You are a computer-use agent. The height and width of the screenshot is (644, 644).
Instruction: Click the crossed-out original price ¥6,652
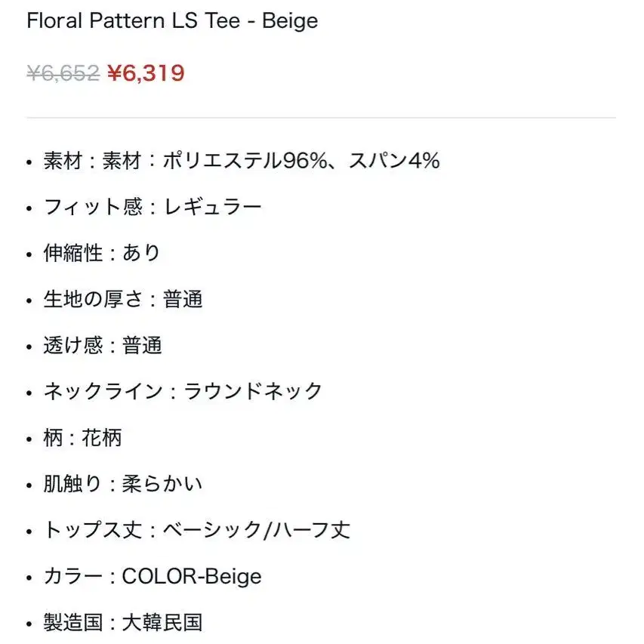pyautogui.click(x=63, y=73)
